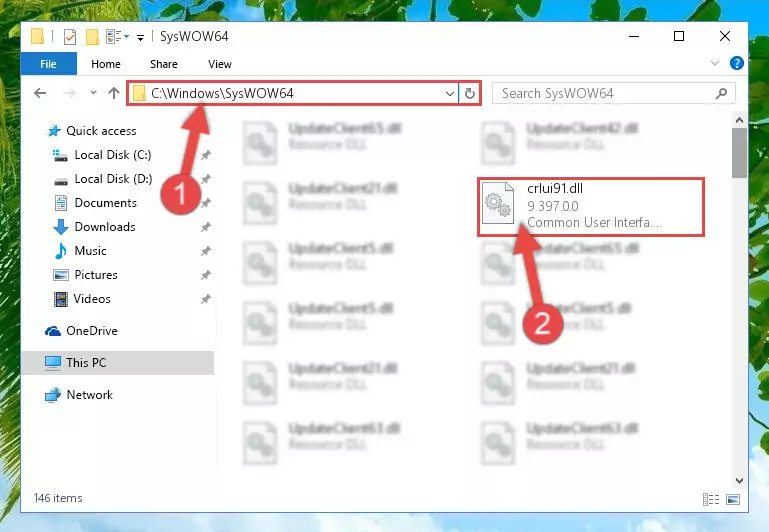Minimize the SysWOW64 window
The width and height of the screenshot is (769, 532).
coord(634,36)
